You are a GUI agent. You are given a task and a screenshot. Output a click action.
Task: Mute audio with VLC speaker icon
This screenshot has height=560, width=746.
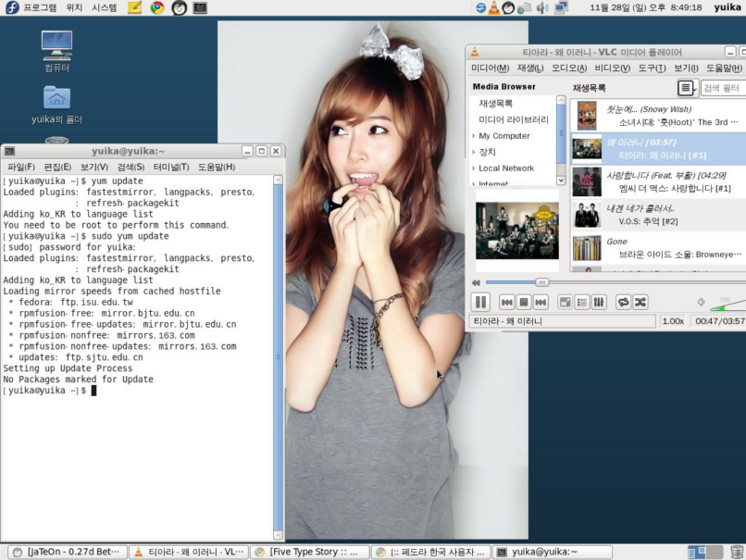pos(702,302)
